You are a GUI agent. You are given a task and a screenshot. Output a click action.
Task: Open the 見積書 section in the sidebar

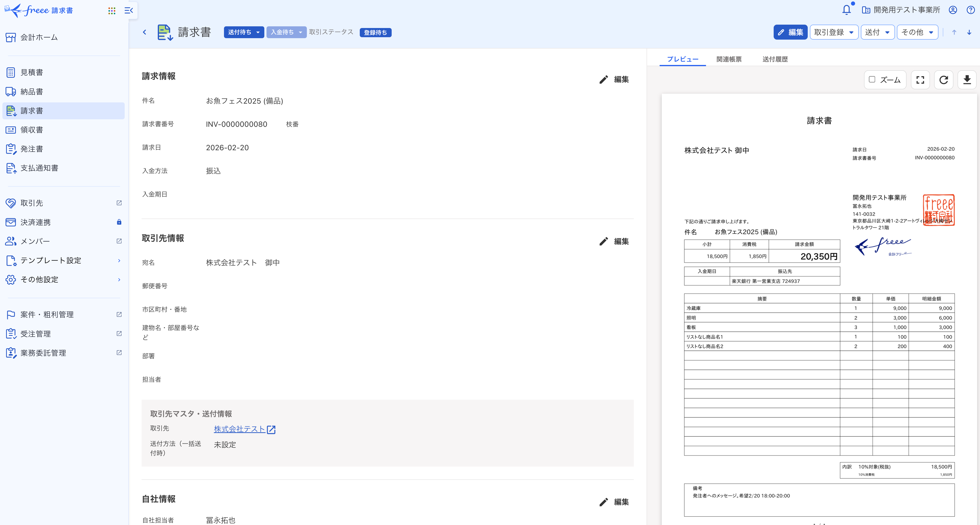(32, 72)
